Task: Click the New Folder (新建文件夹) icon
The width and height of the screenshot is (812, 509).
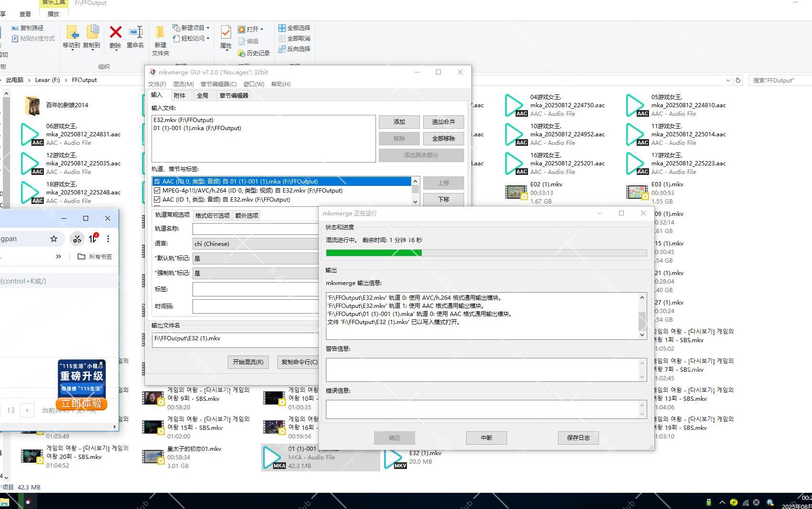Action: [x=160, y=34]
